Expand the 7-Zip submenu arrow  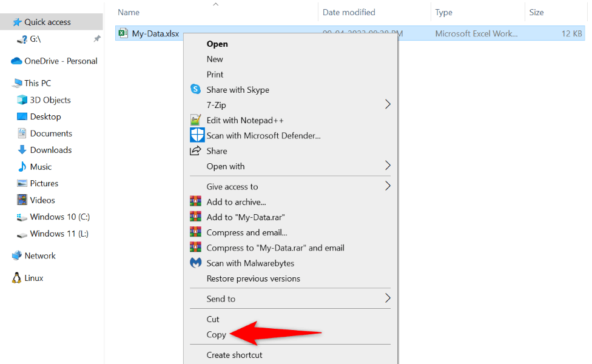(388, 104)
